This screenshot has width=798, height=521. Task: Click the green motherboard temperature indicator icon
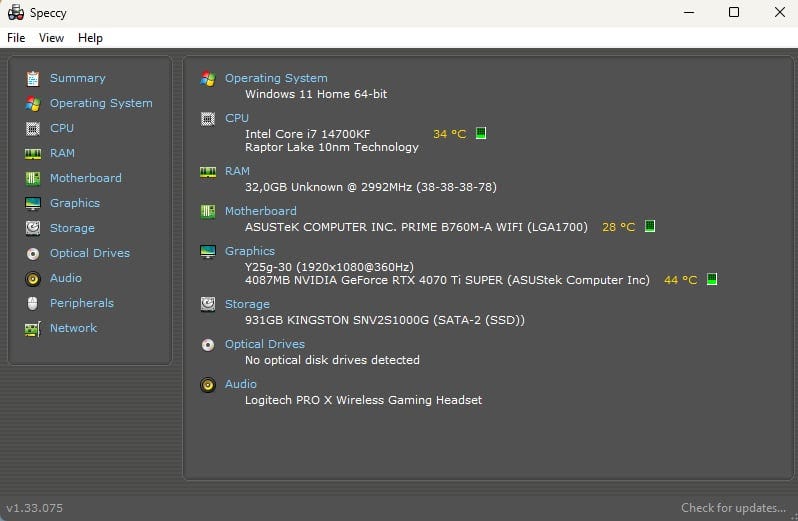coord(650,226)
